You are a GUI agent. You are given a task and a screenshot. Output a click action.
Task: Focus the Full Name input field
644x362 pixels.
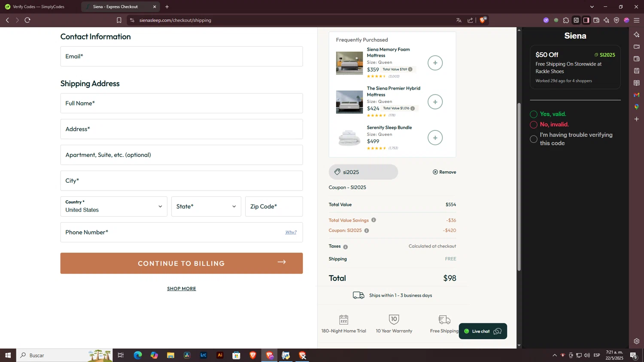pos(182,103)
